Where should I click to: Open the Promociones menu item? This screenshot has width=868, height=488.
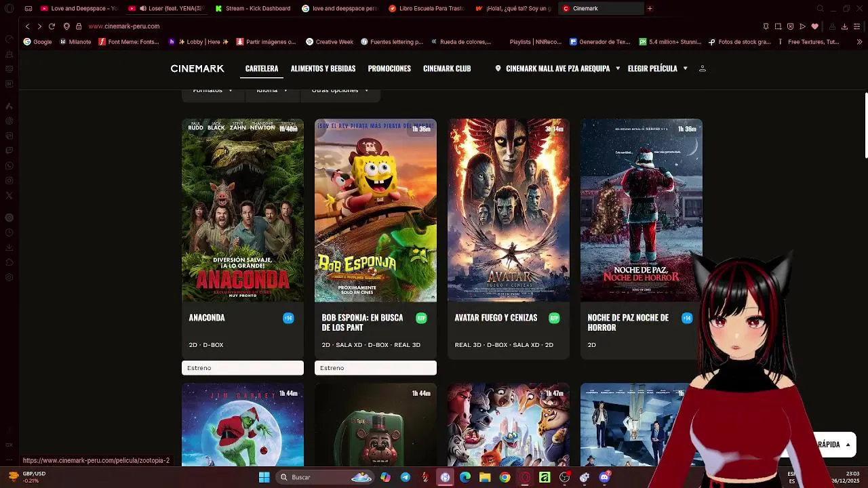389,68
